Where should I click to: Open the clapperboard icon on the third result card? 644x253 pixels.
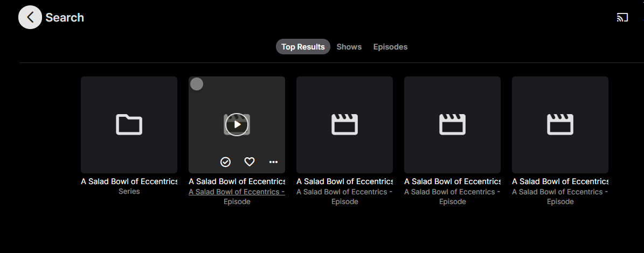[x=344, y=125]
